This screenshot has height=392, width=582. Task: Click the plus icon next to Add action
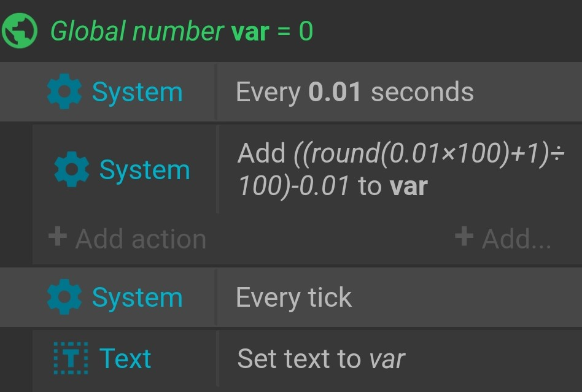[x=58, y=237]
